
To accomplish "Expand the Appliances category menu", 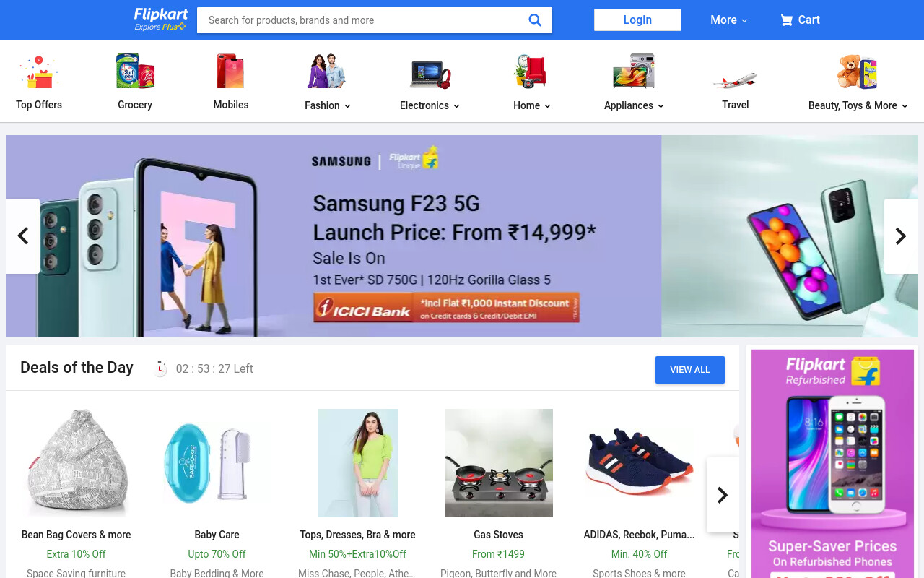I will coord(634,105).
